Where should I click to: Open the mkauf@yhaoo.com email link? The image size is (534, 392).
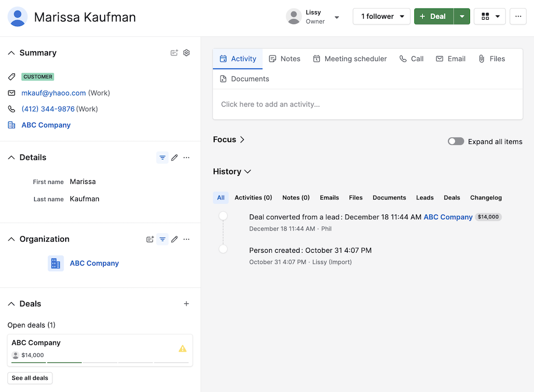[53, 93]
